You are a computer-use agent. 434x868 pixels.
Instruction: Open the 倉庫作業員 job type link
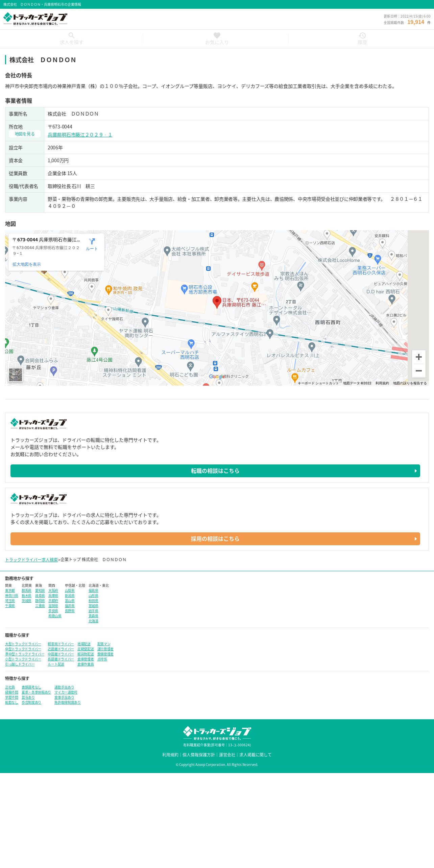tap(86, 665)
